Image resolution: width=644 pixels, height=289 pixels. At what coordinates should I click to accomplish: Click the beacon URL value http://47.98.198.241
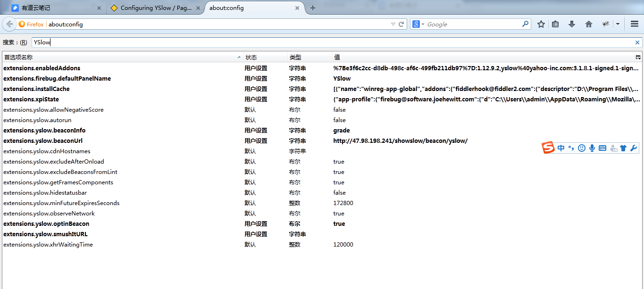click(400, 141)
